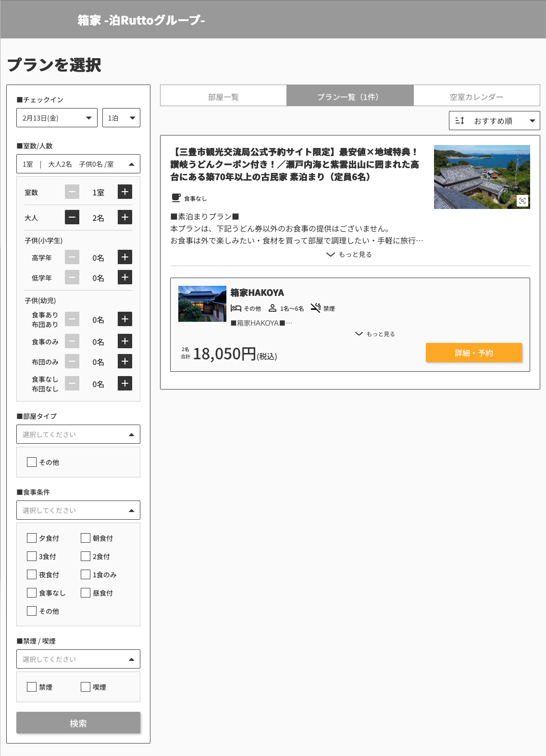Open the 空室カレンダー tab
The width and height of the screenshot is (546, 756).
[x=476, y=97]
